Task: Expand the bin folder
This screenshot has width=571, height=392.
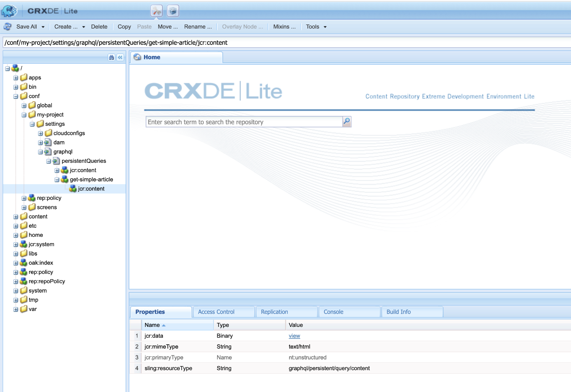Action: (16, 87)
